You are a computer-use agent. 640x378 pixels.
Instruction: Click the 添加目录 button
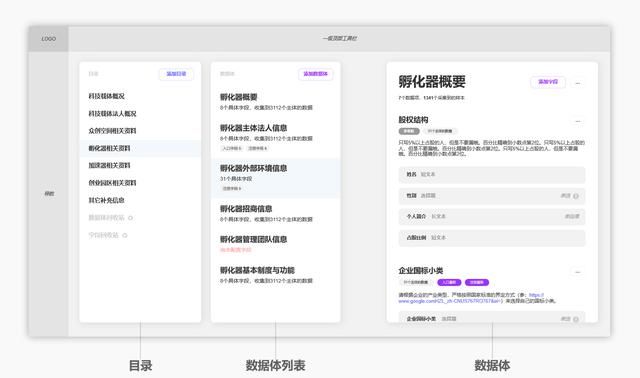pos(176,74)
